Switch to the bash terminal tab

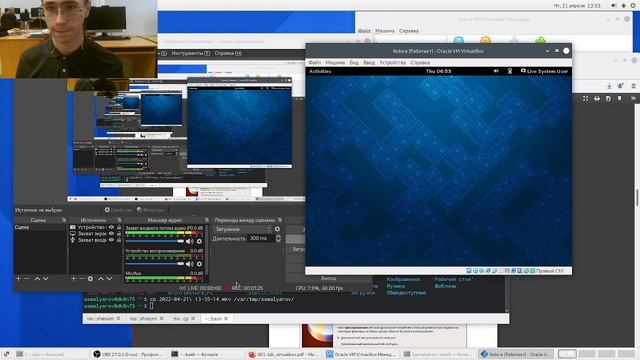coord(216,318)
